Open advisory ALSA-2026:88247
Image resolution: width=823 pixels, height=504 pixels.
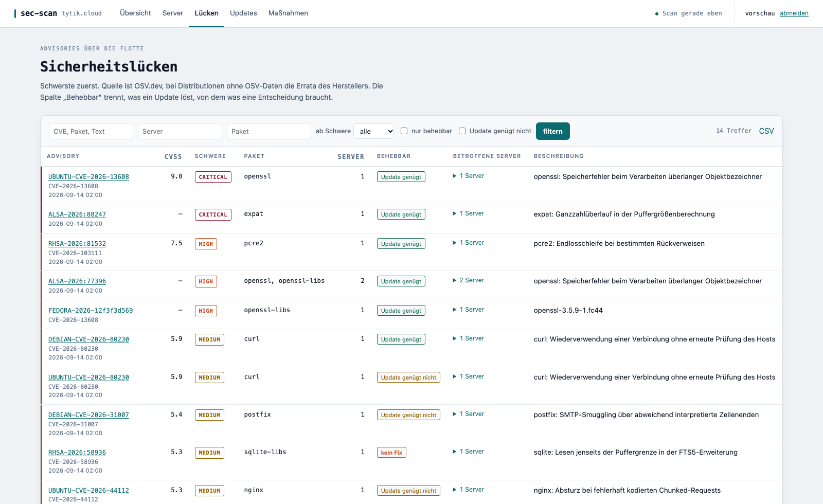click(77, 214)
